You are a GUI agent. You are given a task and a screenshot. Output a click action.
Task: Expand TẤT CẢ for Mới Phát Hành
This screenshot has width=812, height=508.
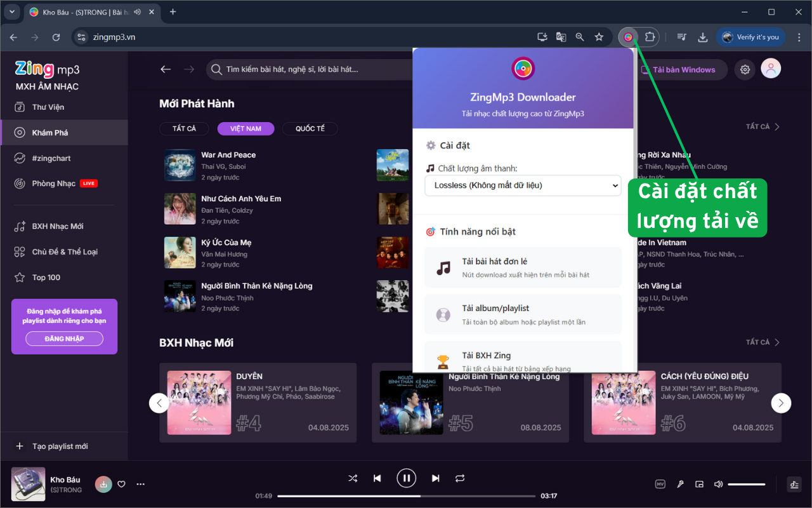[x=763, y=126]
